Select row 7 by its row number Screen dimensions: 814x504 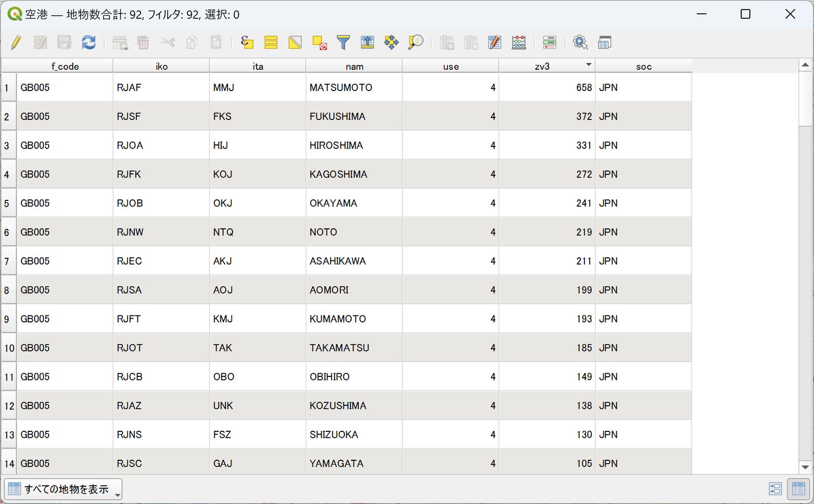[9, 261]
